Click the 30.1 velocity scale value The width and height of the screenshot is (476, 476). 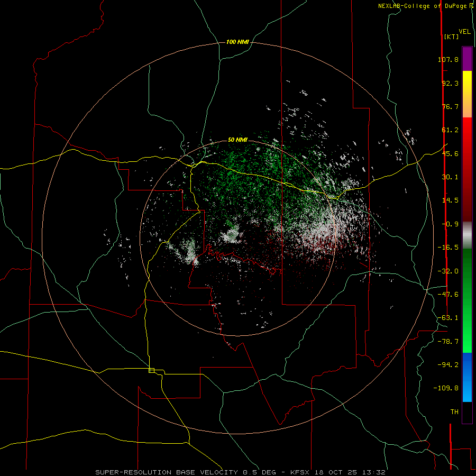(x=450, y=177)
